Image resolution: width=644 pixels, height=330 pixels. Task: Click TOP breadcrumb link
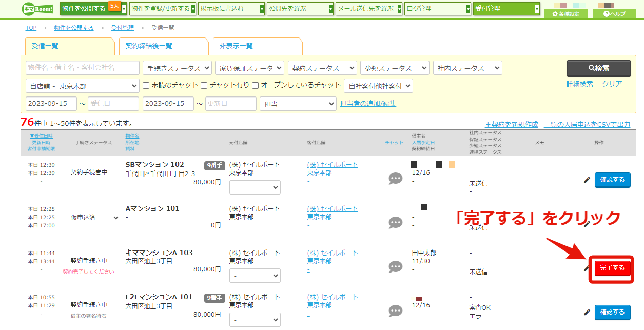click(31, 28)
